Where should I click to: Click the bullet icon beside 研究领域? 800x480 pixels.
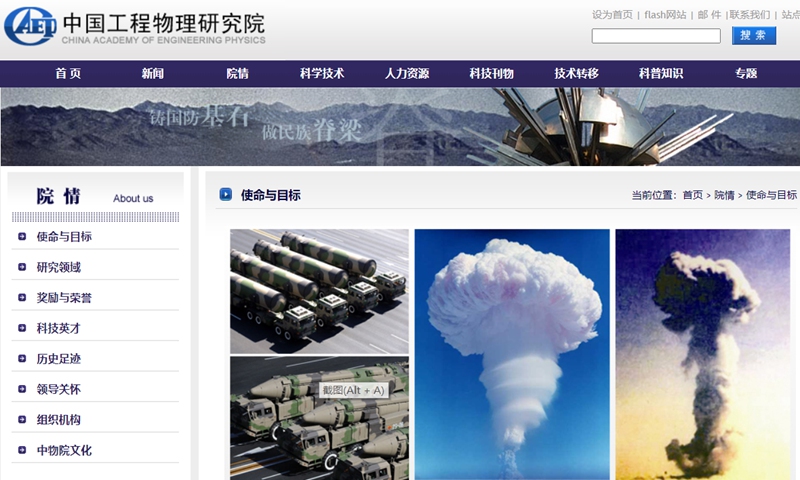22,267
